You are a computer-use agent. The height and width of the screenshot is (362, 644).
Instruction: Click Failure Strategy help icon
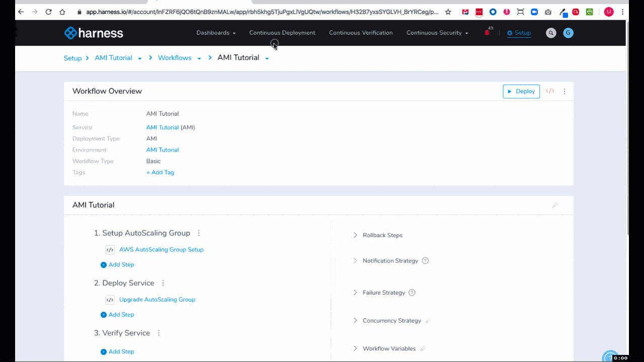coord(412,293)
